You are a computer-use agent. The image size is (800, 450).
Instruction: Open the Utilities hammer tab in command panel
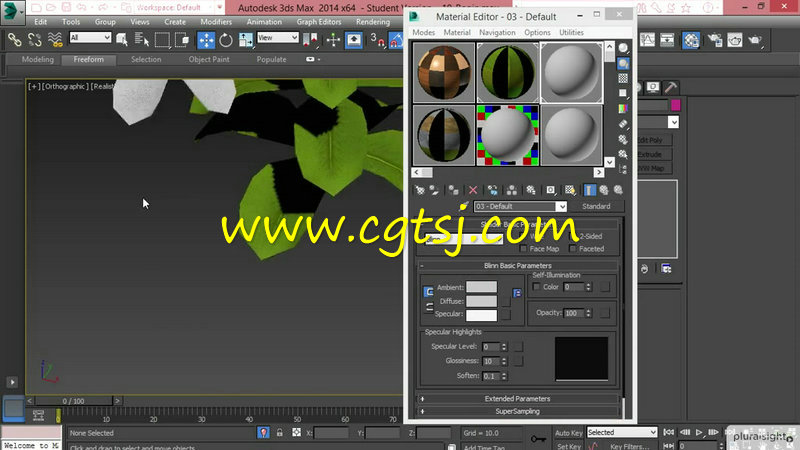[670, 87]
